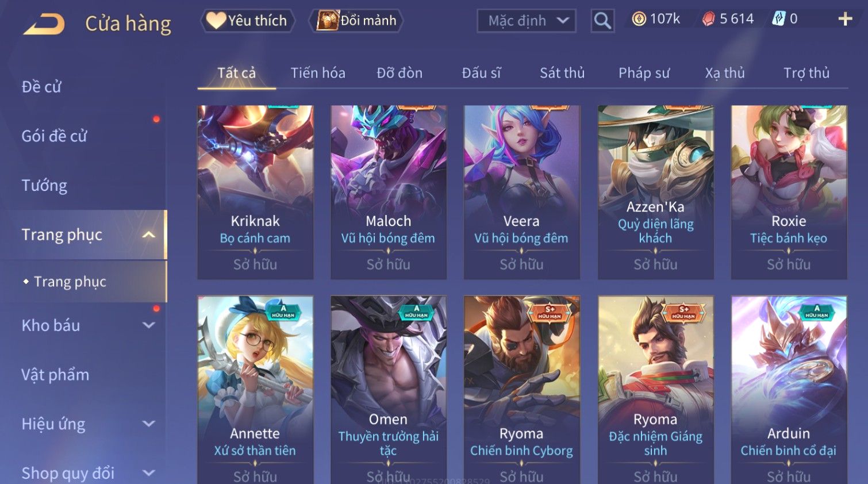Click the blue voucher currency icon

778,19
